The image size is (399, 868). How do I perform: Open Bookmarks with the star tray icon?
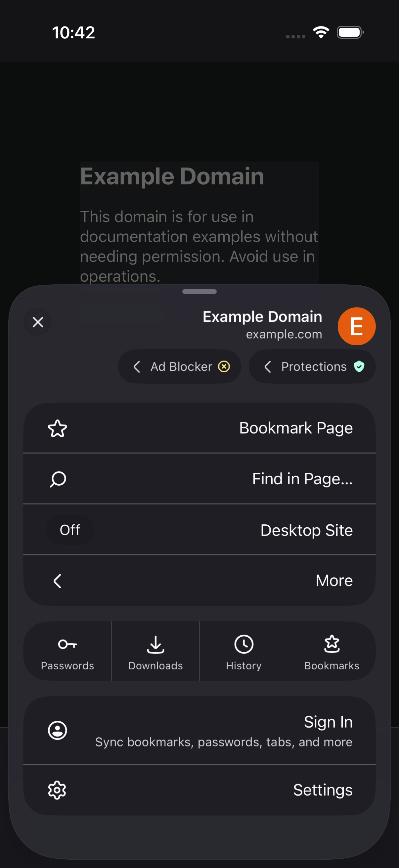point(332,651)
